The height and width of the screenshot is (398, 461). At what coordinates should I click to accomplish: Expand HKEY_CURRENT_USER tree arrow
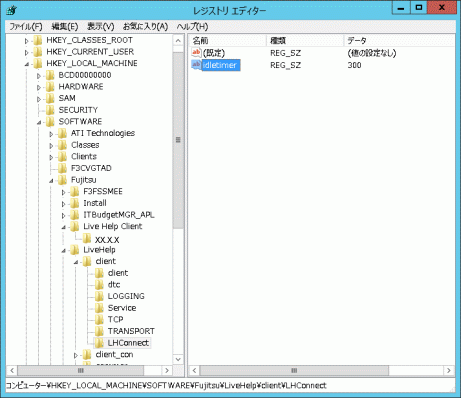[26, 53]
